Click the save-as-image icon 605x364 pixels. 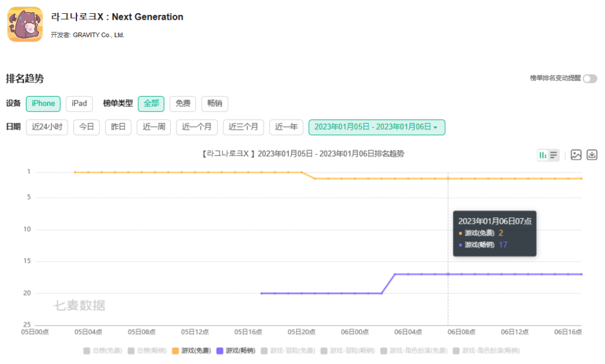[x=576, y=155]
